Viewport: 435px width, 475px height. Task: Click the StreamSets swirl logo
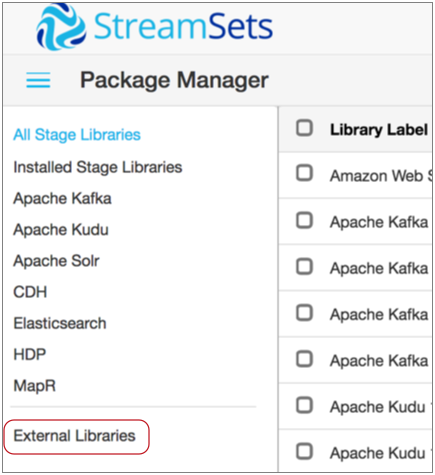tap(61, 27)
